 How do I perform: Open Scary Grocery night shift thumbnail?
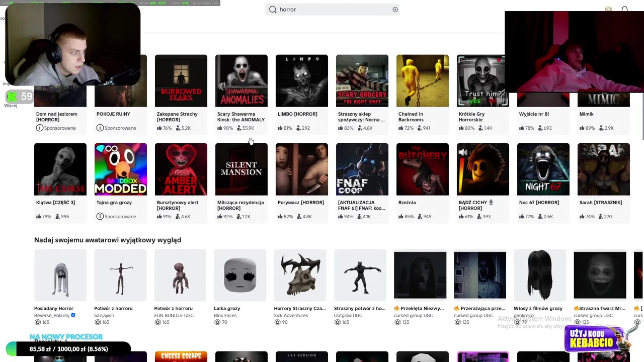coord(362,80)
